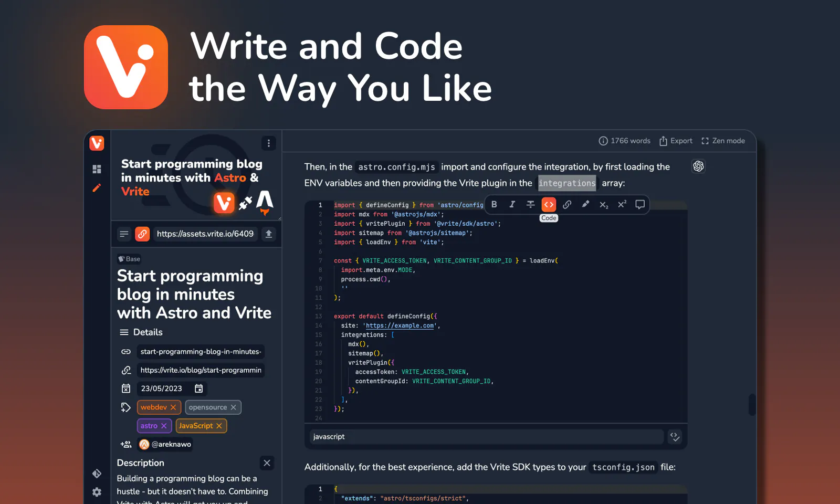Click the Description heading
Screen dimensions: 840x504
click(141, 463)
